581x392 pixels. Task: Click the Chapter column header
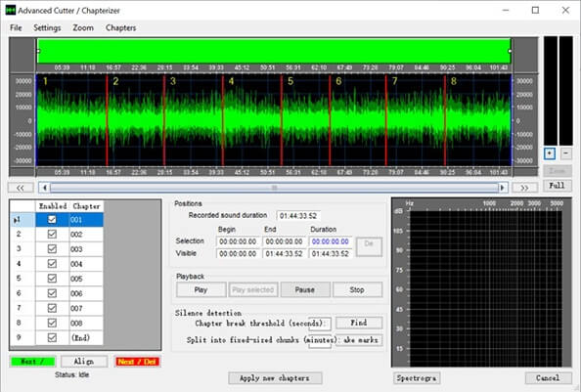point(86,206)
